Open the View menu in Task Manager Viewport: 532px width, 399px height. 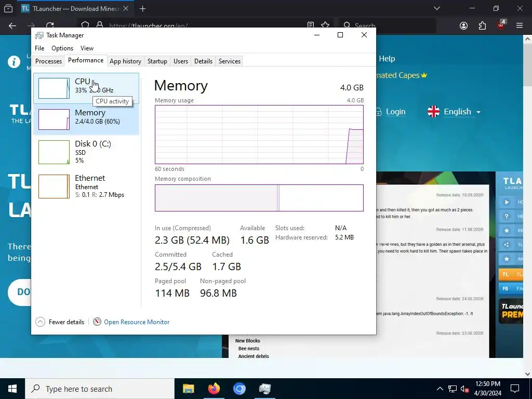click(x=87, y=48)
